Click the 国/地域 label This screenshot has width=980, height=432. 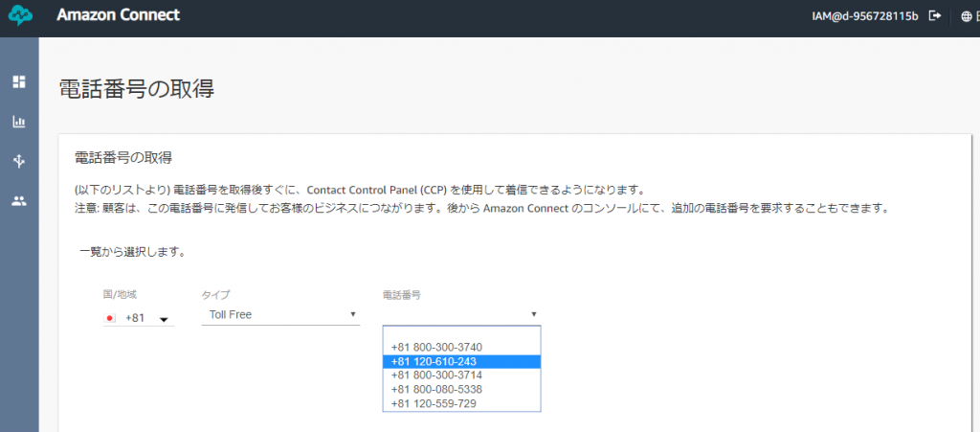click(x=120, y=294)
